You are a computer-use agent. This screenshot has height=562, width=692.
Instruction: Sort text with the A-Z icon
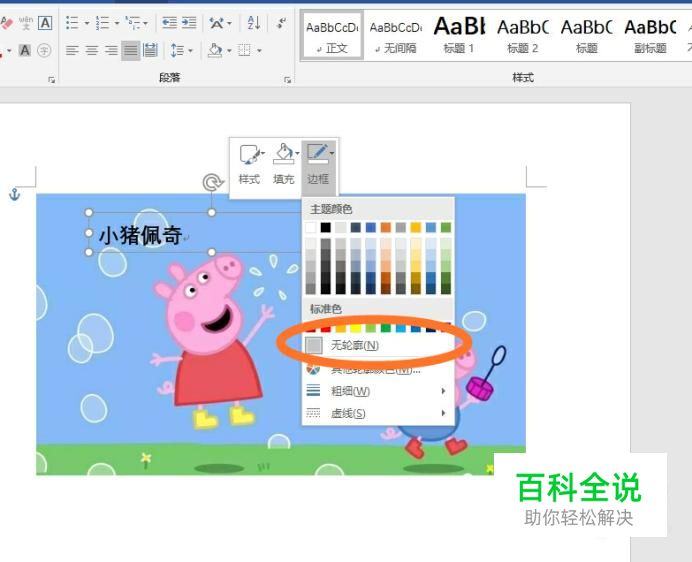click(x=254, y=23)
